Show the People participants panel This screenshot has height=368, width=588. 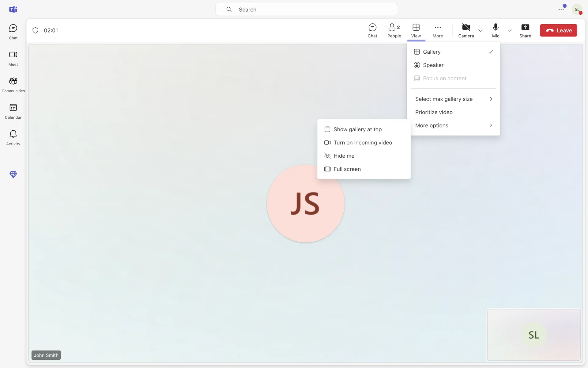click(394, 30)
